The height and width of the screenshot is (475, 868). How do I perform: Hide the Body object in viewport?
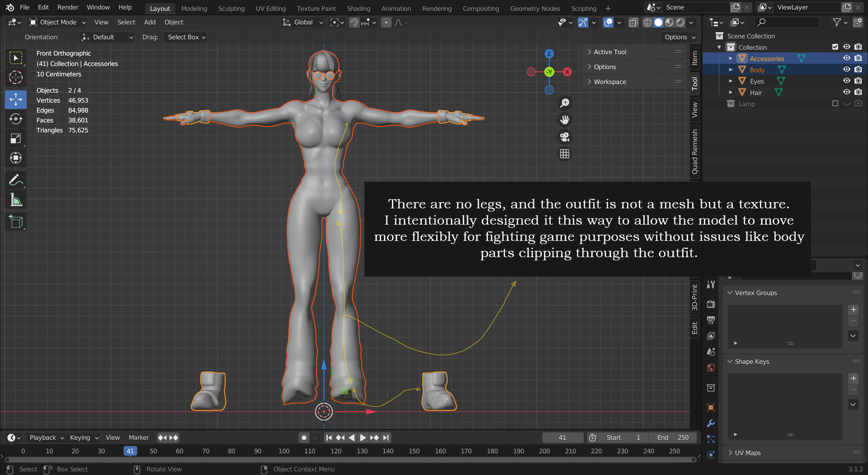847,70
